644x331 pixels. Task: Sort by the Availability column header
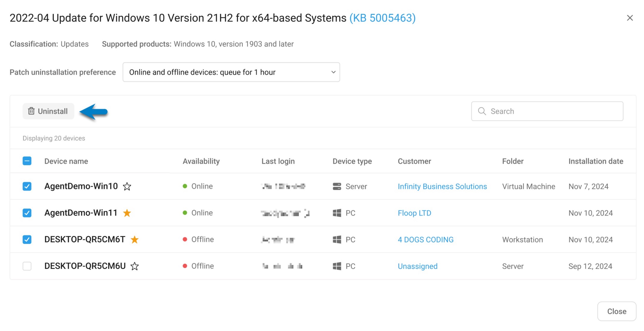(x=201, y=161)
